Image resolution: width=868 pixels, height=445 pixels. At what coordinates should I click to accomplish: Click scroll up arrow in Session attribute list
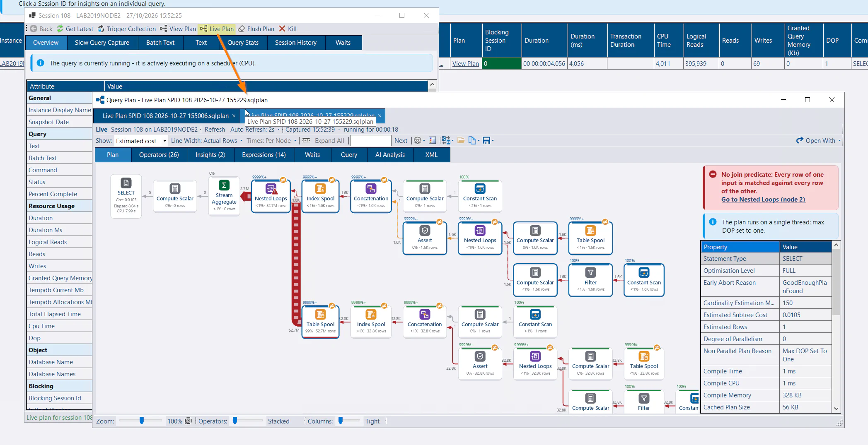tap(432, 84)
